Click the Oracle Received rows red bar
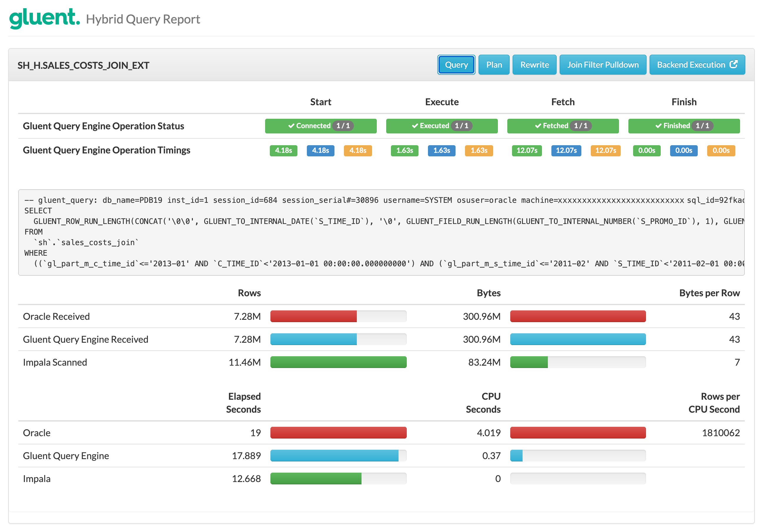This screenshot has width=763, height=532. click(x=313, y=316)
